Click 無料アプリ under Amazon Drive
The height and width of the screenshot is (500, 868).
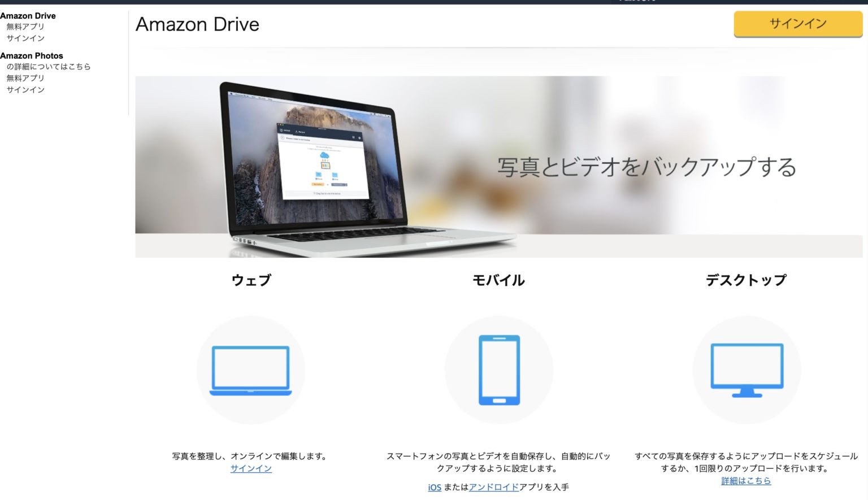point(25,26)
